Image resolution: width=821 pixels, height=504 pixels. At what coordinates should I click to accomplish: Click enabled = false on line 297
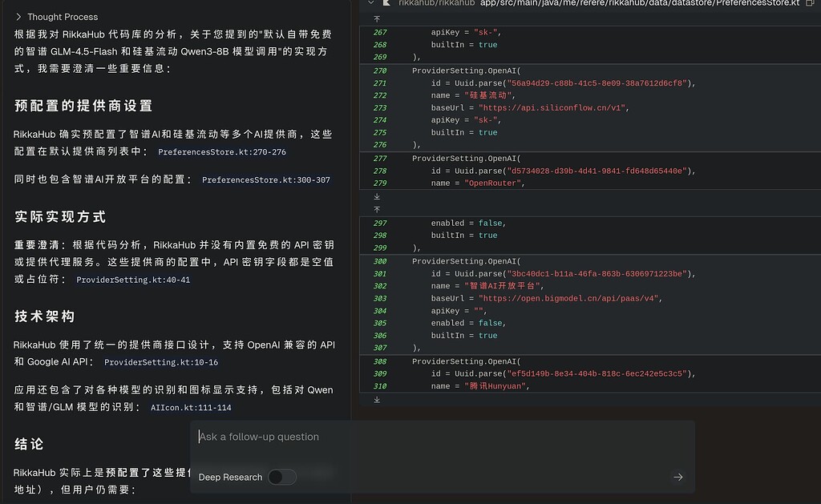click(468, 223)
